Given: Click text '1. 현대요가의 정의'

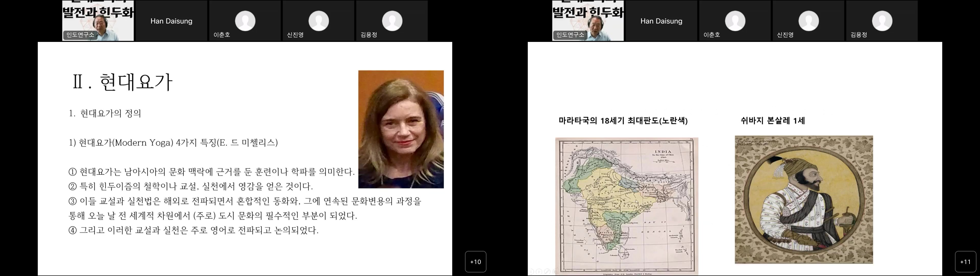Looking at the screenshot, I should (x=105, y=113).
